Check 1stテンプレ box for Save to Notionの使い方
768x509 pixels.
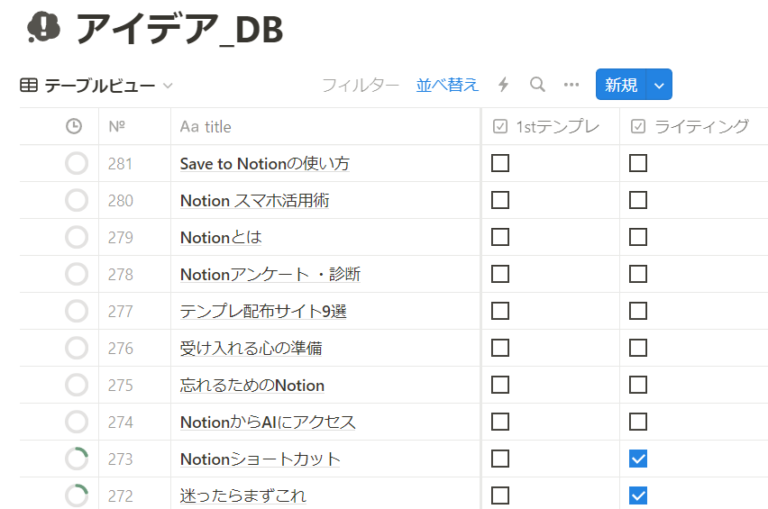(x=500, y=163)
